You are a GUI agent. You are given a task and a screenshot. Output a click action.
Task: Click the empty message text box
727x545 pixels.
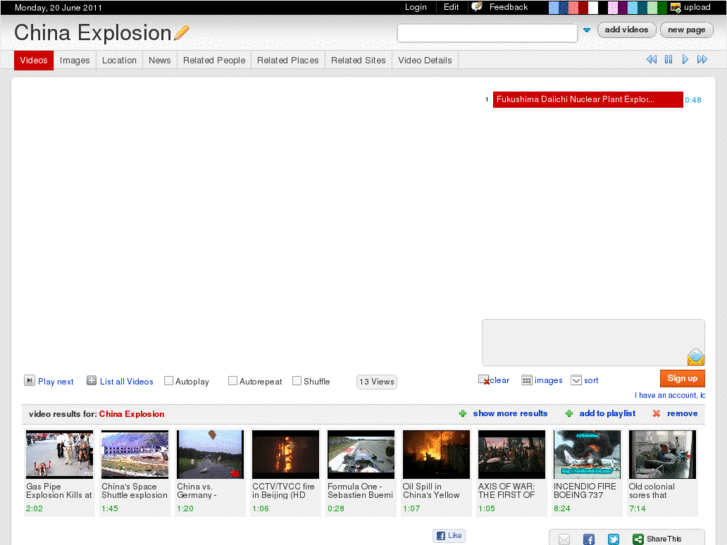(593, 342)
